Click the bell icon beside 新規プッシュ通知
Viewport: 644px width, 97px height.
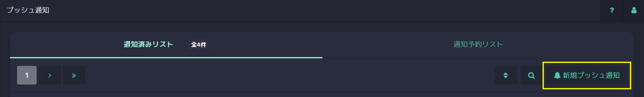557,76
